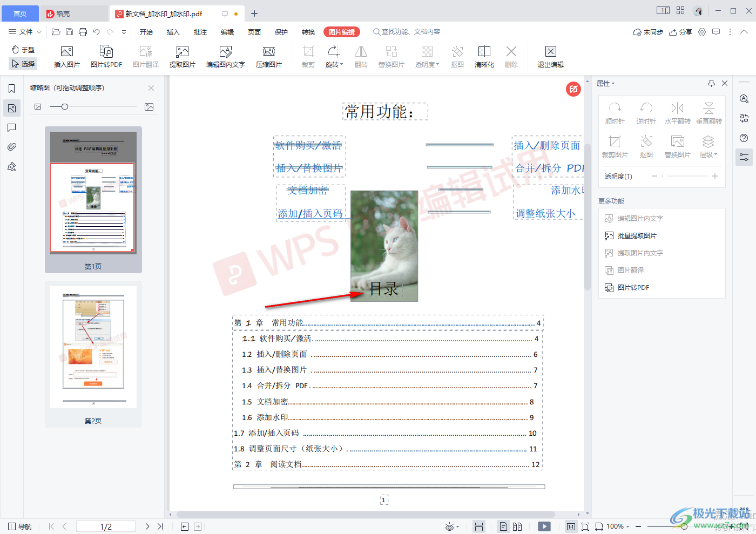
Task: Open a new tab with the plus button
Action: tap(254, 13)
